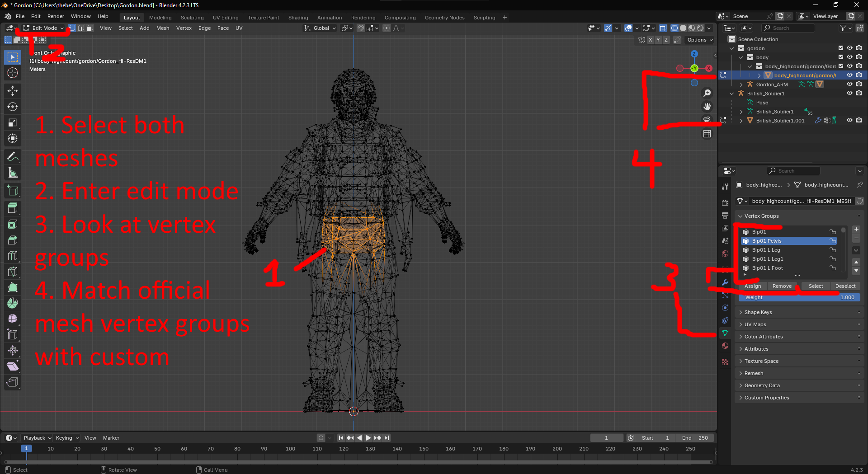Uncheck the gordon collection exclude checkbox
The image size is (868, 474).
tap(841, 48)
